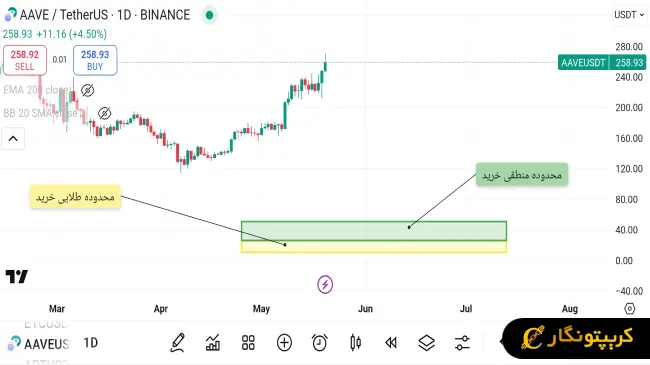Click the 258.93 BUY button
650x365 pixels.
click(95, 60)
